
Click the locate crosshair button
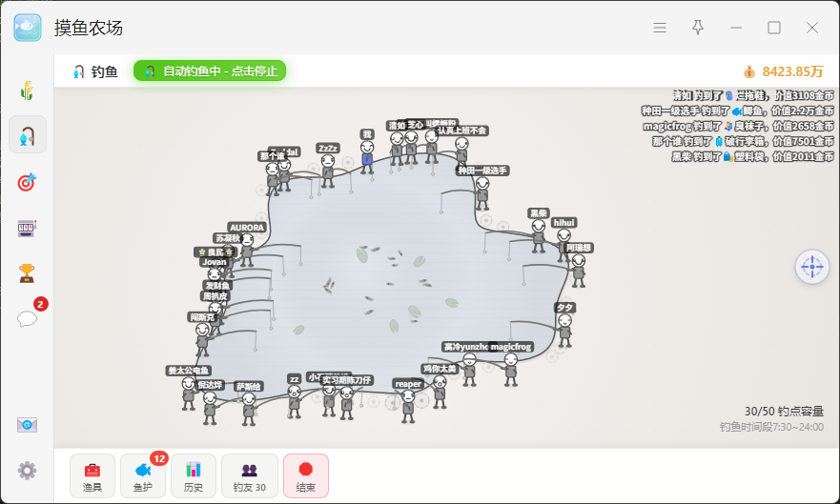pos(812,267)
